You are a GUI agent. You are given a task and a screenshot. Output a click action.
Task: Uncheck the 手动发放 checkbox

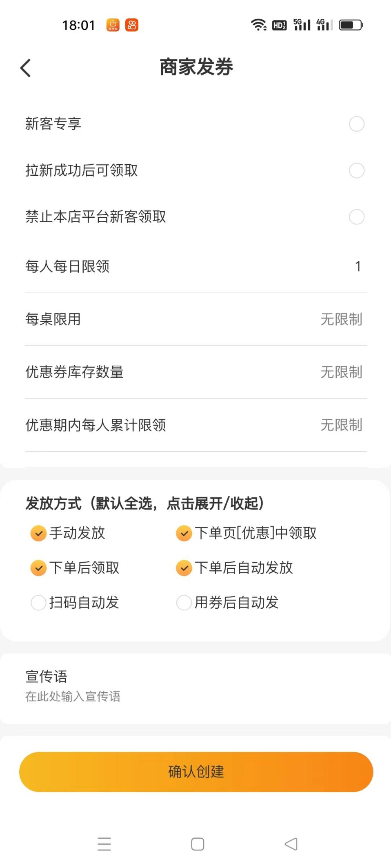[x=39, y=533]
